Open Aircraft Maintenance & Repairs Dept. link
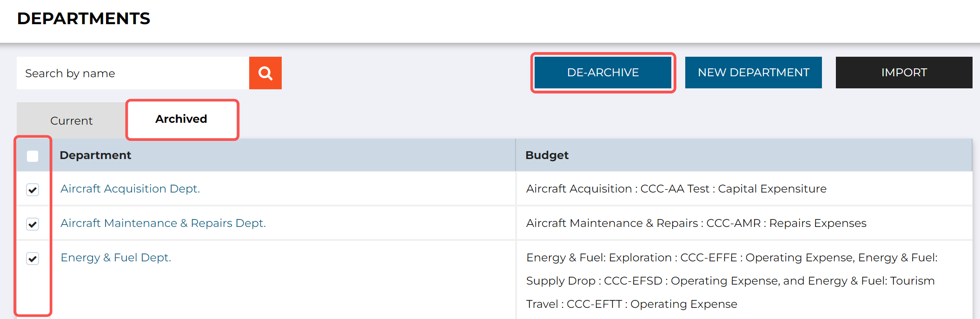This screenshot has height=319, width=980. click(163, 223)
